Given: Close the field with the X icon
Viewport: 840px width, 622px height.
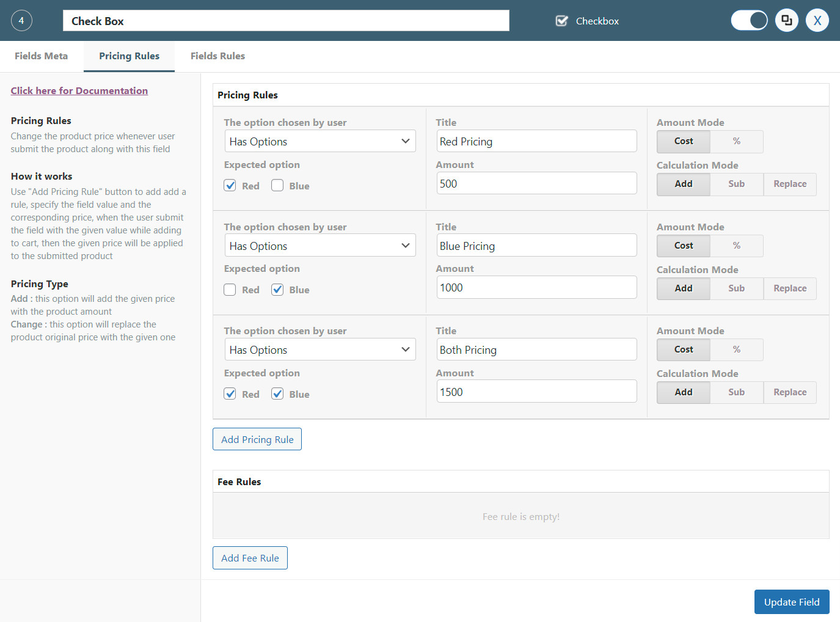Looking at the screenshot, I should point(817,21).
